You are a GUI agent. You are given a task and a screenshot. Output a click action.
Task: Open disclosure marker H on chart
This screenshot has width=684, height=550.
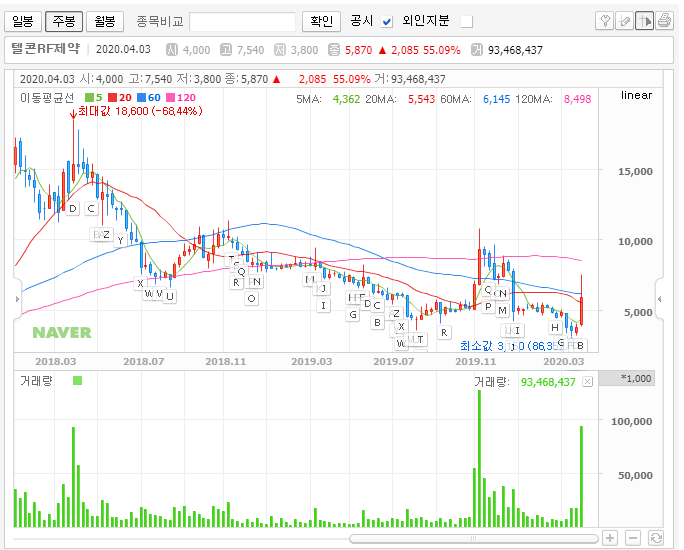click(554, 327)
